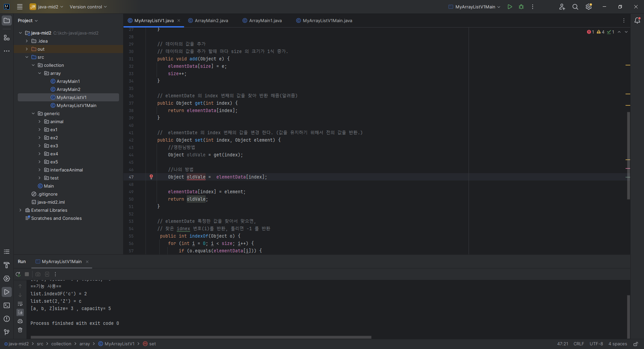644x349 pixels.
Task: Open the Notifications bell
Action: 637,20
